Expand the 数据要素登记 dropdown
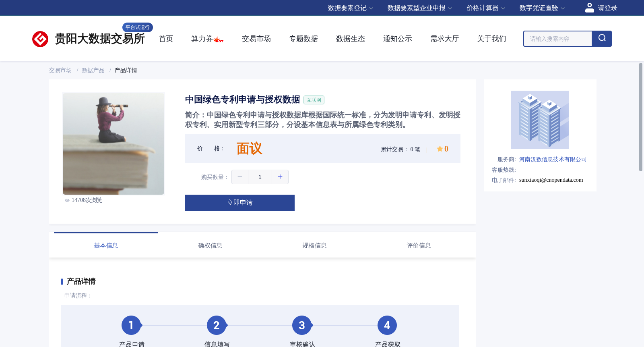 [x=351, y=8]
